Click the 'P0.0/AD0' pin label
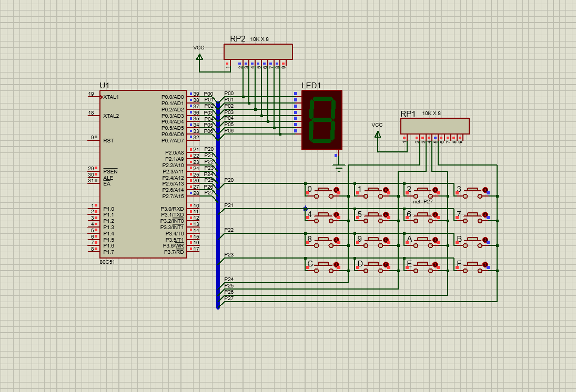Viewport: 576px width, 392px height. [173, 97]
